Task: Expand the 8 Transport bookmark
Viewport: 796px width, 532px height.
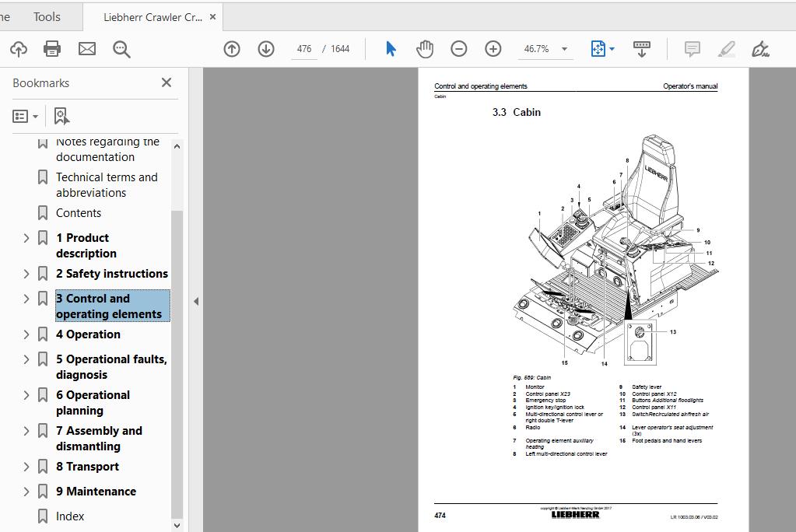Action: tap(26, 467)
